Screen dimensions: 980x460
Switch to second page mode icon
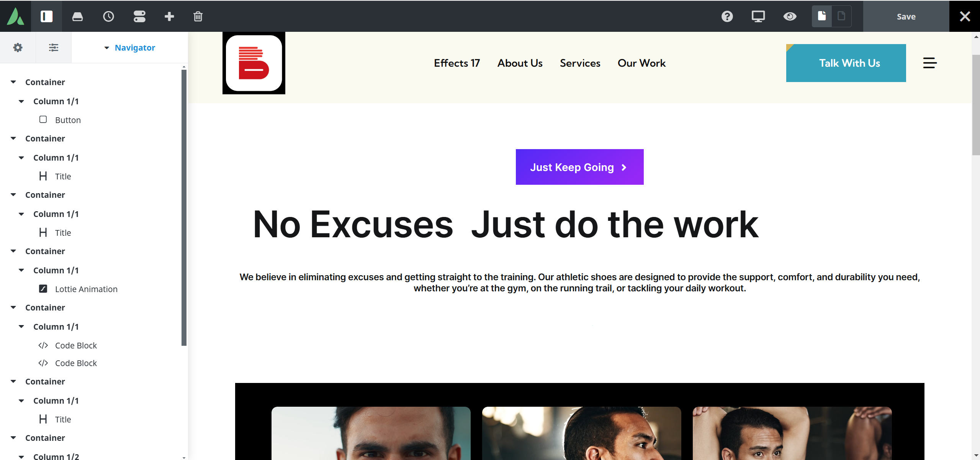click(x=841, y=16)
